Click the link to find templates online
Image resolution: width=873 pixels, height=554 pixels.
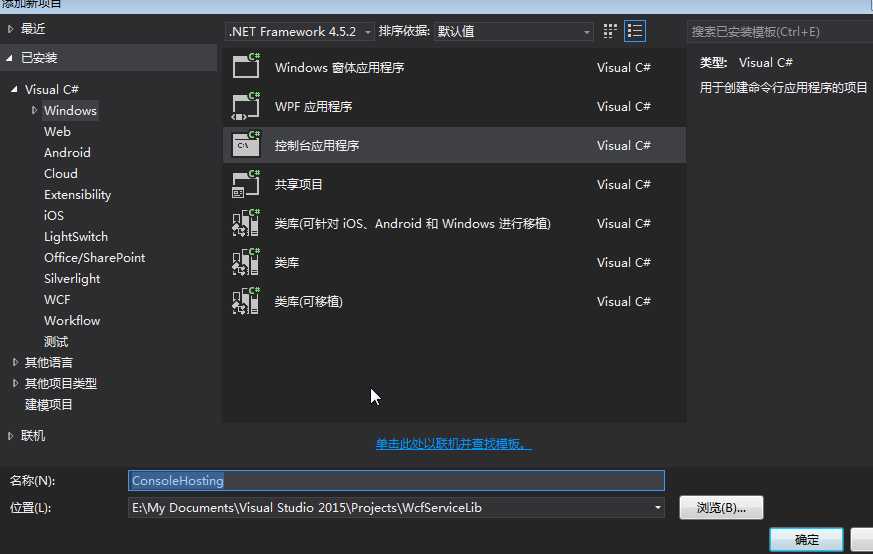click(453, 444)
